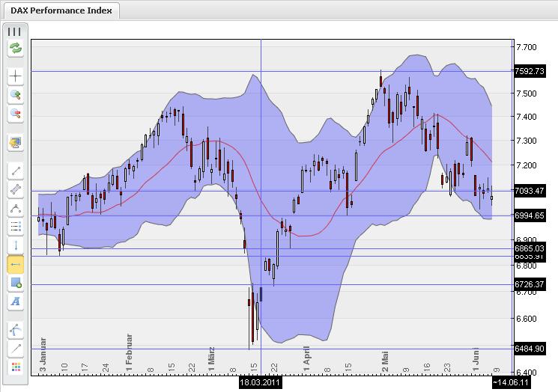Open the DAX Performance Index tab
This screenshot has height=392, width=558.
pyautogui.click(x=61, y=10)
